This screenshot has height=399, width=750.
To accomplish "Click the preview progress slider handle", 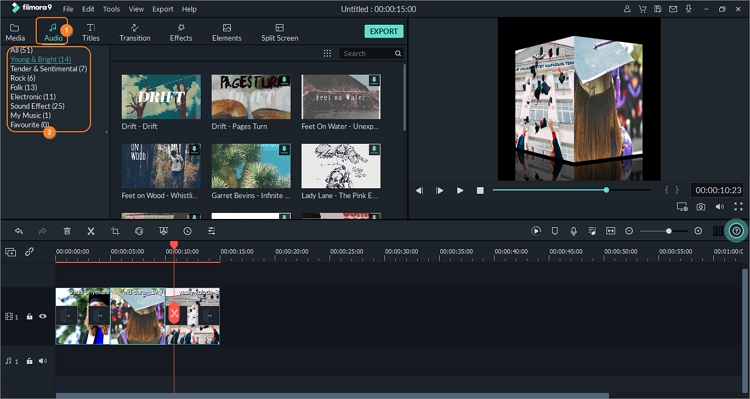I will [x=606, y=190].
